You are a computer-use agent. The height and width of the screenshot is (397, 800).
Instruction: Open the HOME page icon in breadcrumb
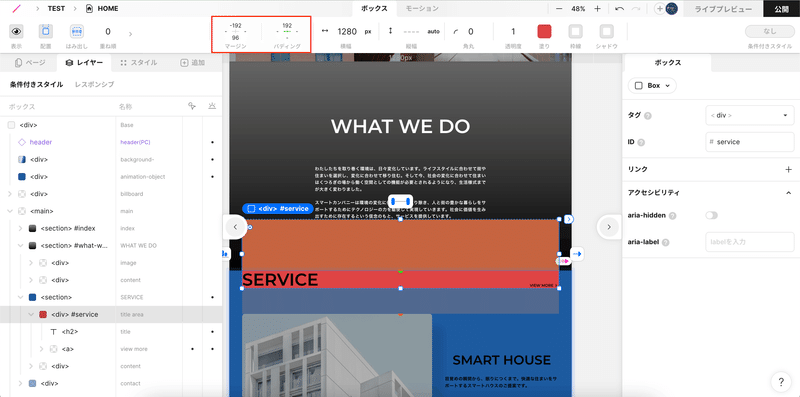pos(90,9)
